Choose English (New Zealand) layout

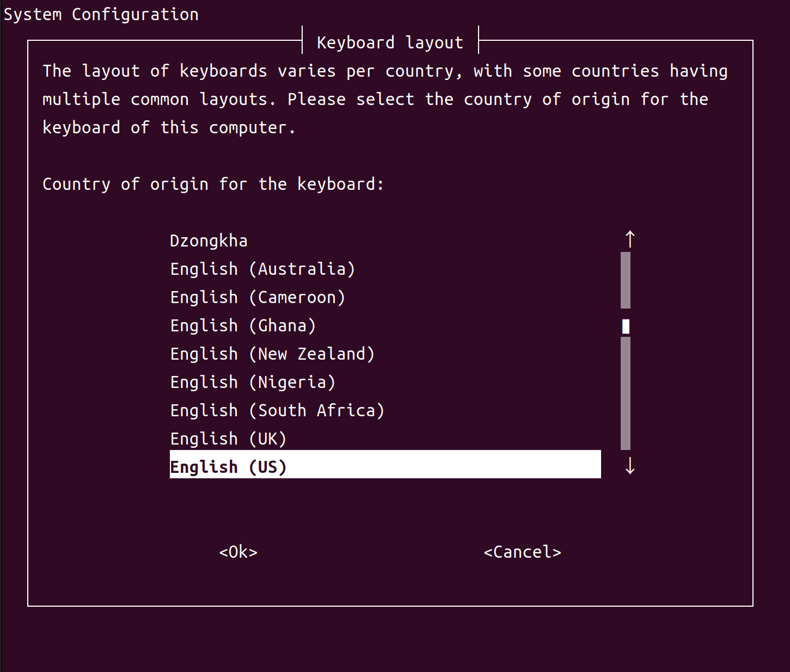[272, 353]
